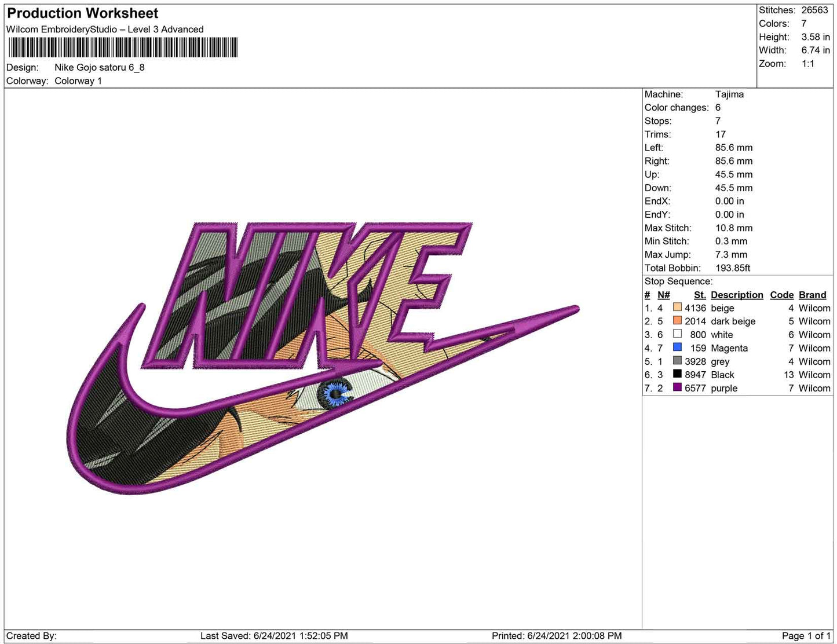The image size is (837, 644).
Task: Click the beige 4136 thread color swatch
Action: click(x=677, y=308)
